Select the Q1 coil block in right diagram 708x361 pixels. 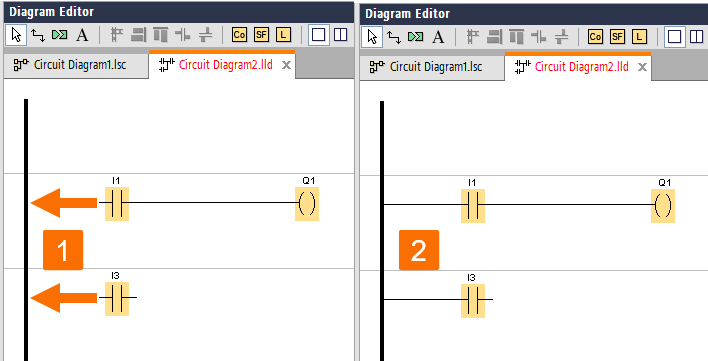663,205
